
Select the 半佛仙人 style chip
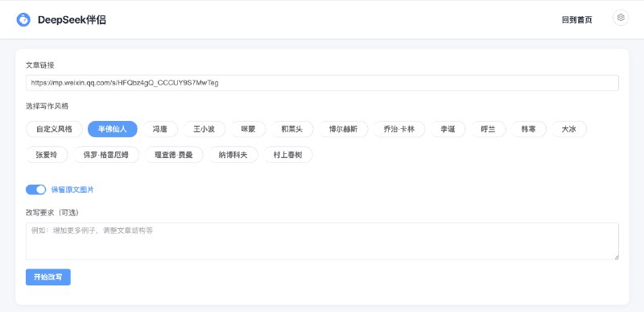113,129
